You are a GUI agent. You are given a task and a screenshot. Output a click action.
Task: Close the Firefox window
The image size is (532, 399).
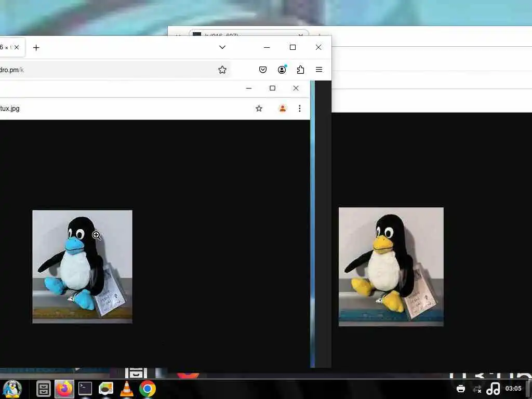(x=318, y=47)
